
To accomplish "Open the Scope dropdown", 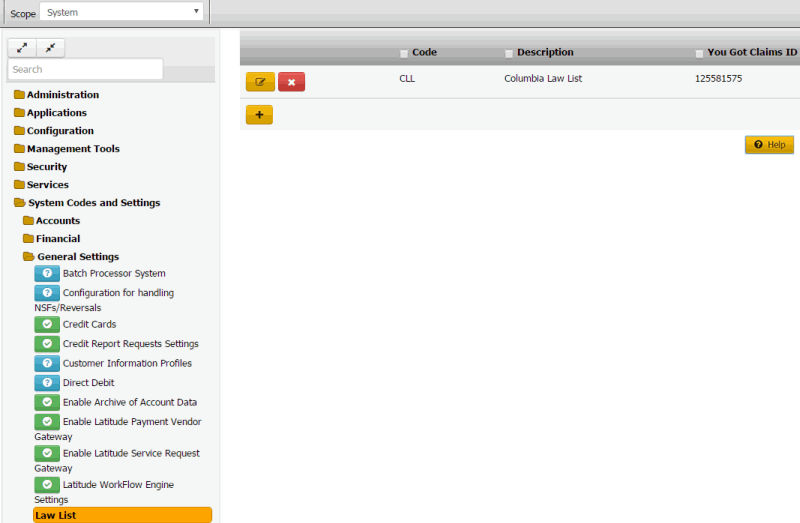I will point(122,12).
